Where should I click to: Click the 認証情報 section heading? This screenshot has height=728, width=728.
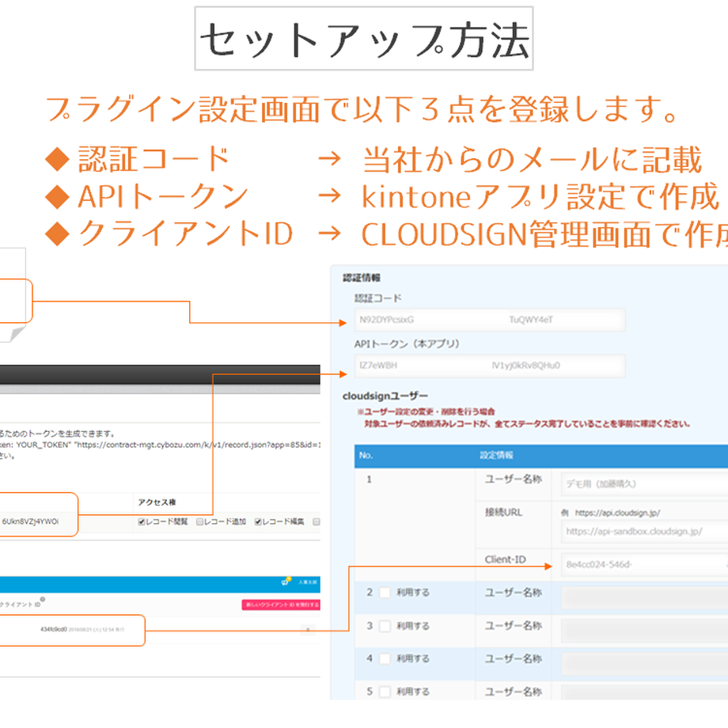click(x=362, y=278)
